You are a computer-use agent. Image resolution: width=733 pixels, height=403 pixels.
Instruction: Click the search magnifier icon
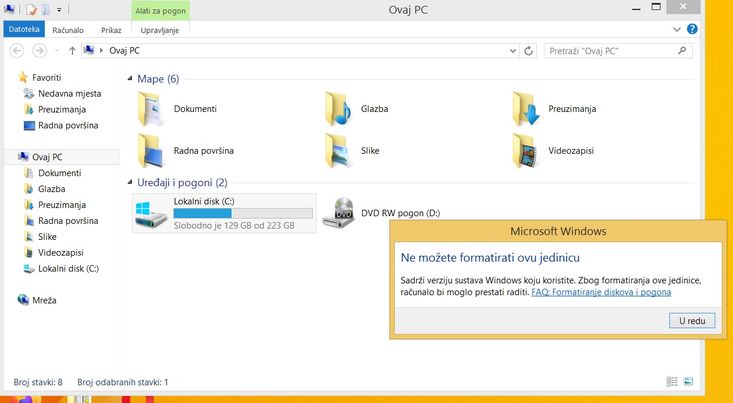683,50
